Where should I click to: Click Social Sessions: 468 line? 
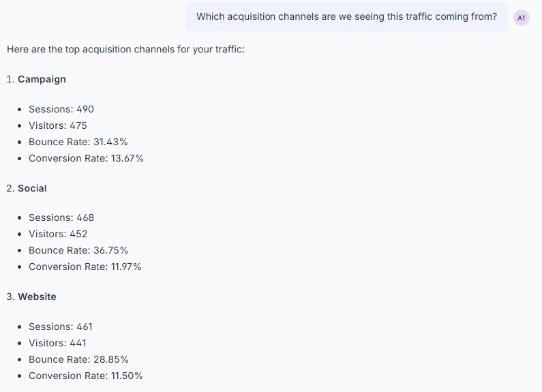tap(61, 217)
